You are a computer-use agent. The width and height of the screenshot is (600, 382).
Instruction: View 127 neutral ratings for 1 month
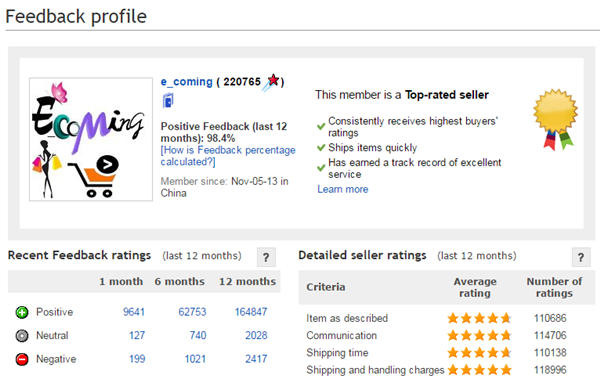pos(137,335)
